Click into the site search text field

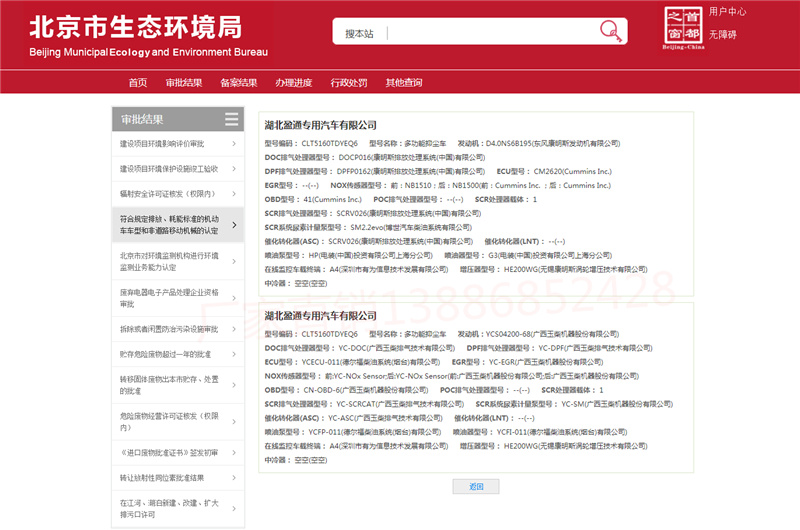coord(490,33)
